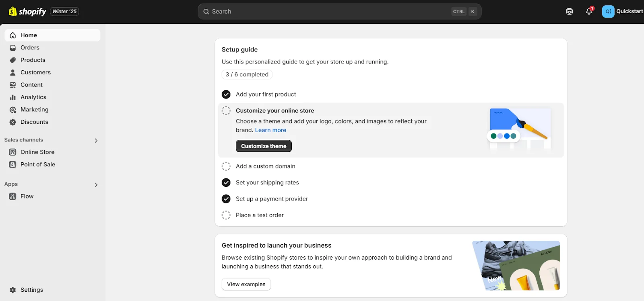Click the Content icon in sidebar

click(13, 85)
